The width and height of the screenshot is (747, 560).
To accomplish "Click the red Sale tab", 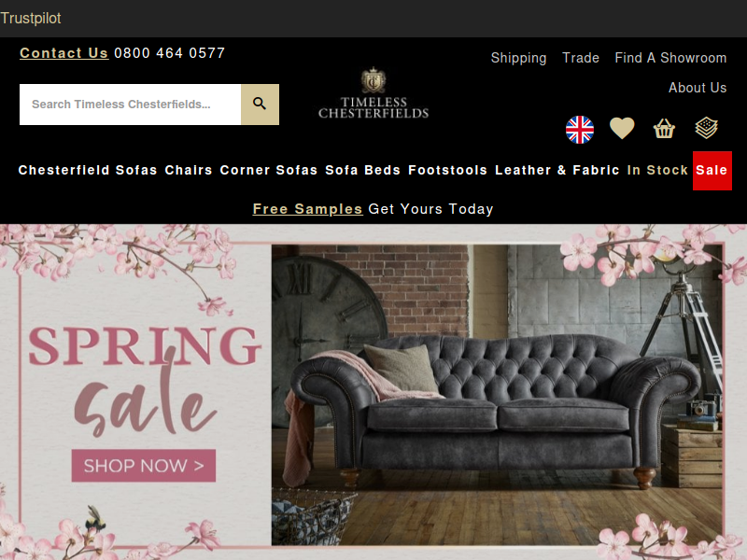I will tap(712, 171).
